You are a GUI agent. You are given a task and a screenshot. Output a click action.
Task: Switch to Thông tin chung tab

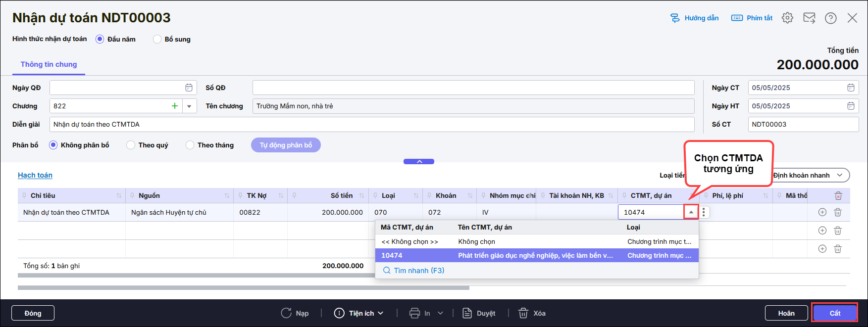pyautogui.click(x=49, y=64)
